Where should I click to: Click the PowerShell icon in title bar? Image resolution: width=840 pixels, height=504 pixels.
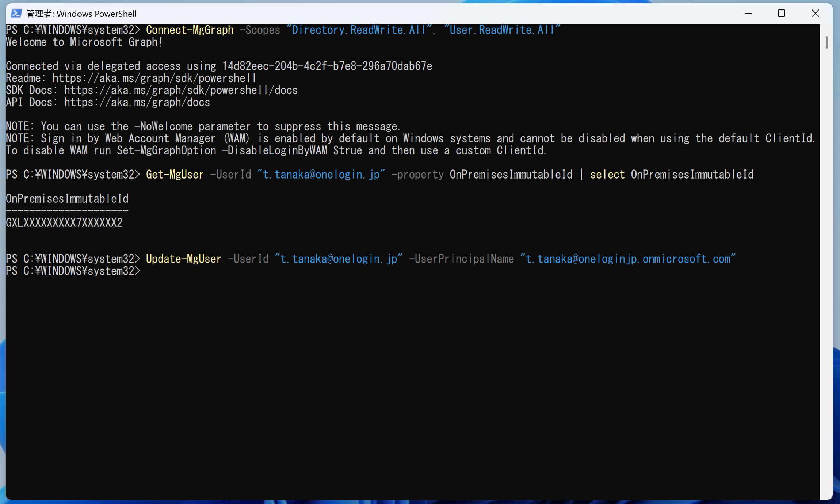[16, 14]
